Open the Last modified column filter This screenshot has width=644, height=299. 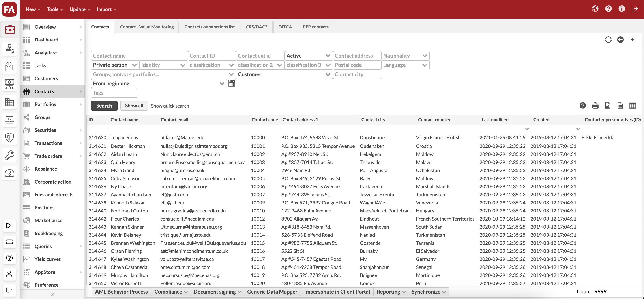(526, 129)
